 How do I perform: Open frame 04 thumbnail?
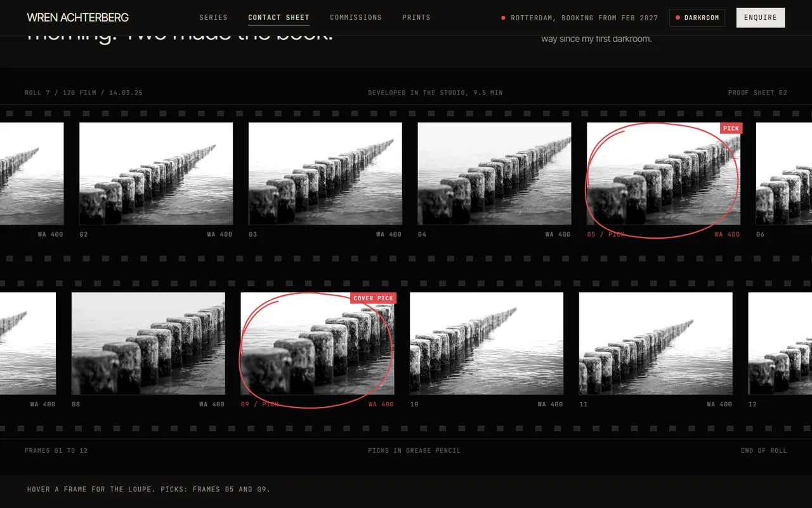pos(494,173)
